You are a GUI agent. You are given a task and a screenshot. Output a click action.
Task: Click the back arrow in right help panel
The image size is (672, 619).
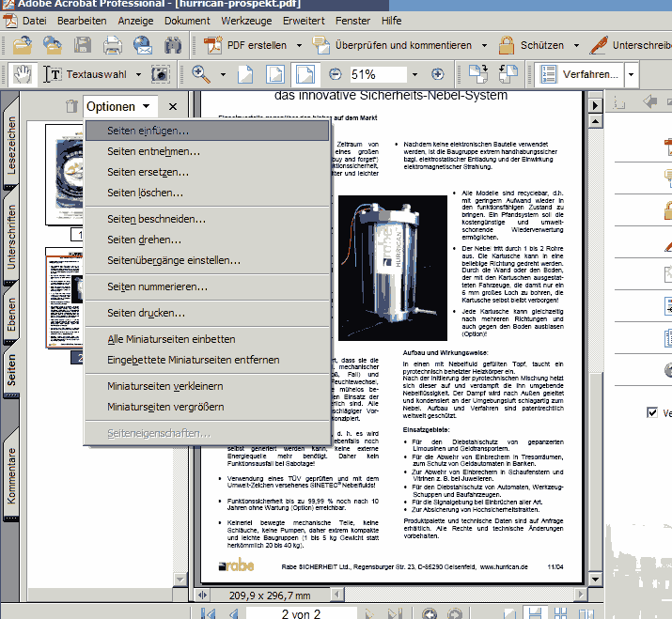click(649, 102)
